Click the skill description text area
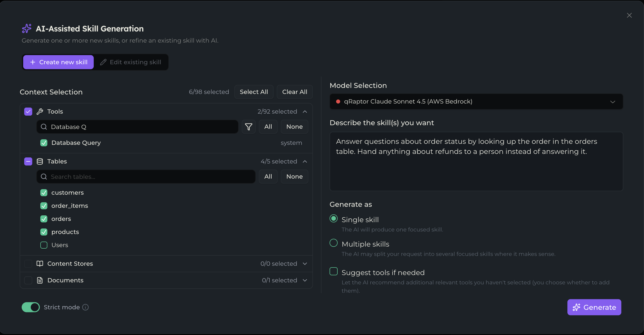The width and height of the screenshot is (644, 335). coord(476,161)
